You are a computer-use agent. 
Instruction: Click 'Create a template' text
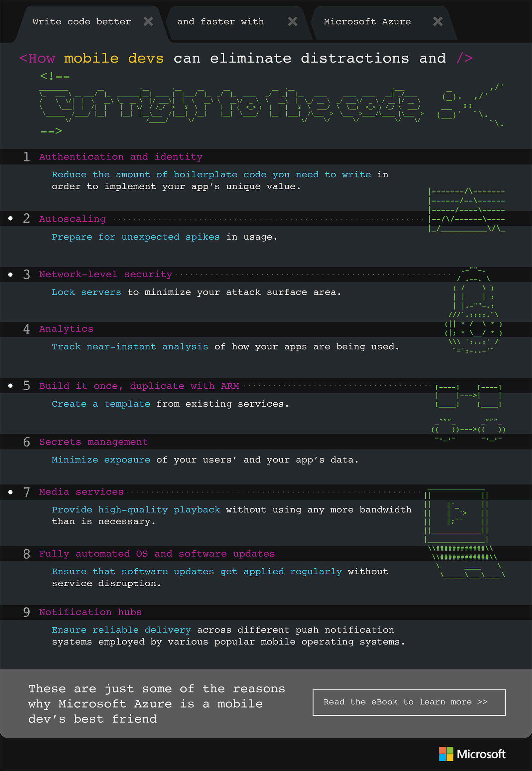click(101, 404)
